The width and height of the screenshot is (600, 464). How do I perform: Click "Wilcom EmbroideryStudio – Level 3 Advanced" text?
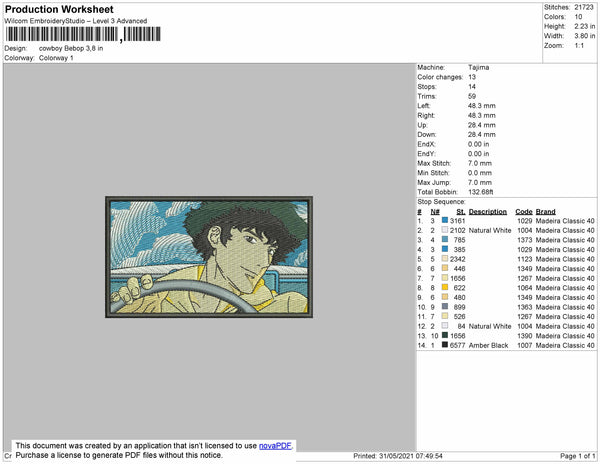(x=76, y=21)
